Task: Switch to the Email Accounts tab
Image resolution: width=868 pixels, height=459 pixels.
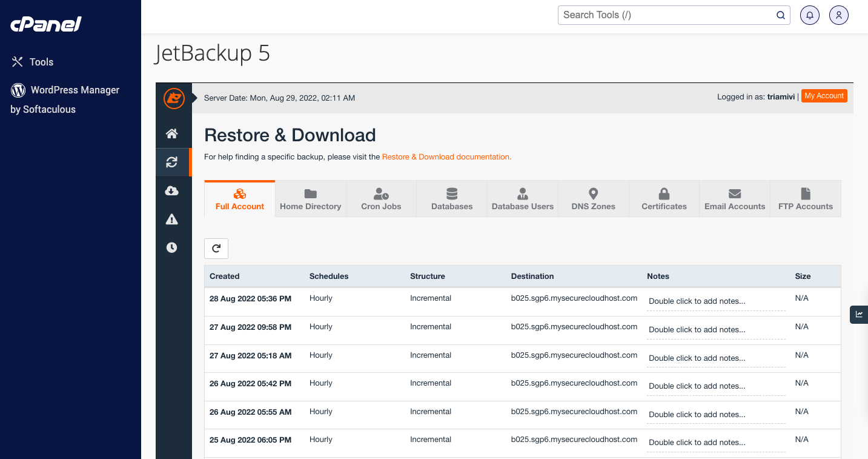Action: (x=735, y=199)
